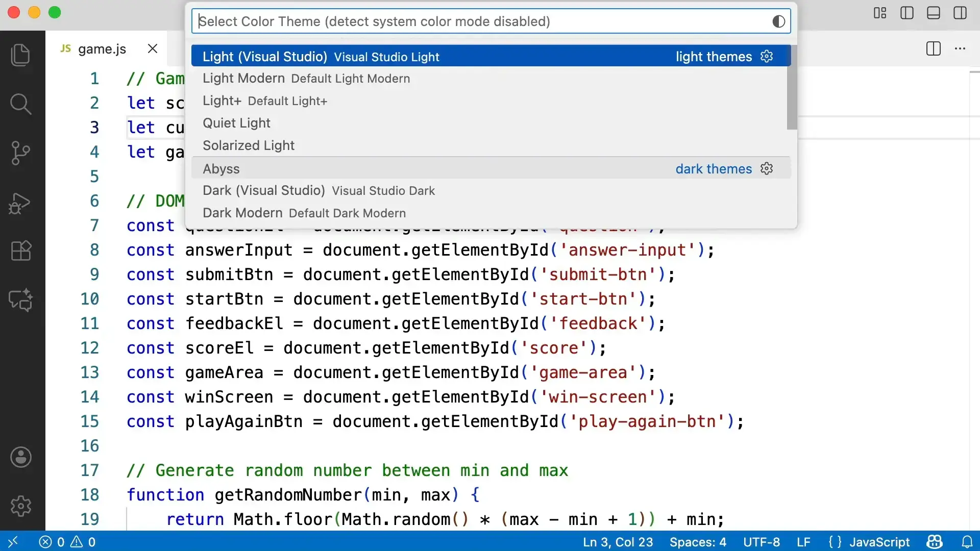Toggle detect system color mode button

pyautogui.click(x=778, y=21)
